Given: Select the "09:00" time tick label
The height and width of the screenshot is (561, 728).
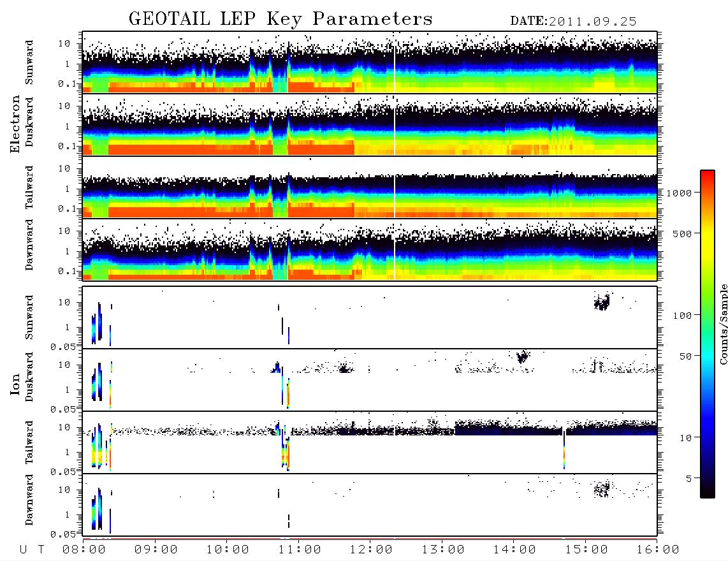Looking at the screenshot, I should coord(156,550).
